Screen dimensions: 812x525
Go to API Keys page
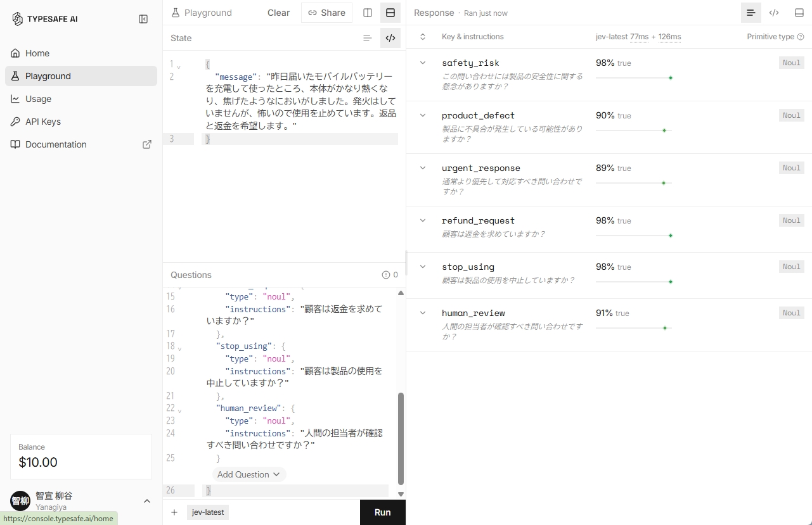[x=81, y=122]
